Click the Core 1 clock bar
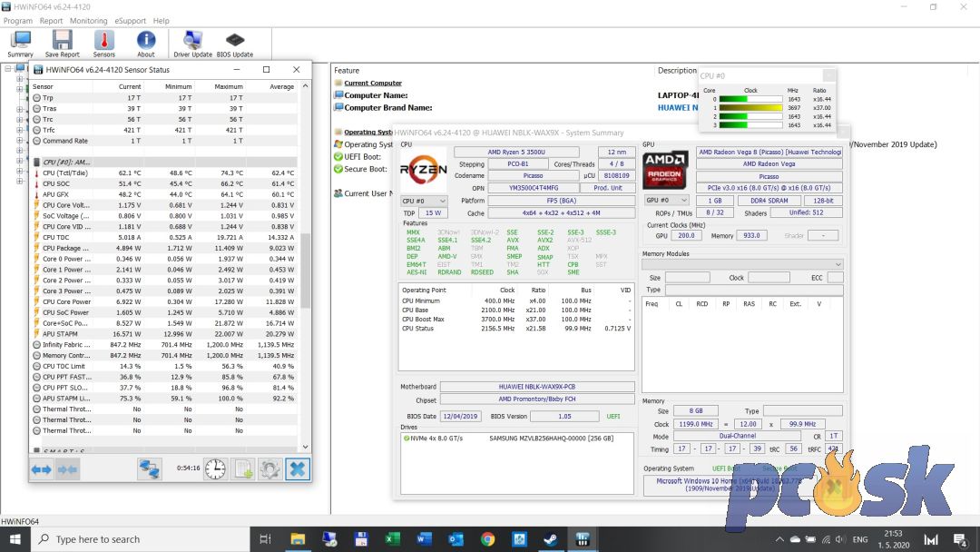980x552 pixels. tap(750, 107)
